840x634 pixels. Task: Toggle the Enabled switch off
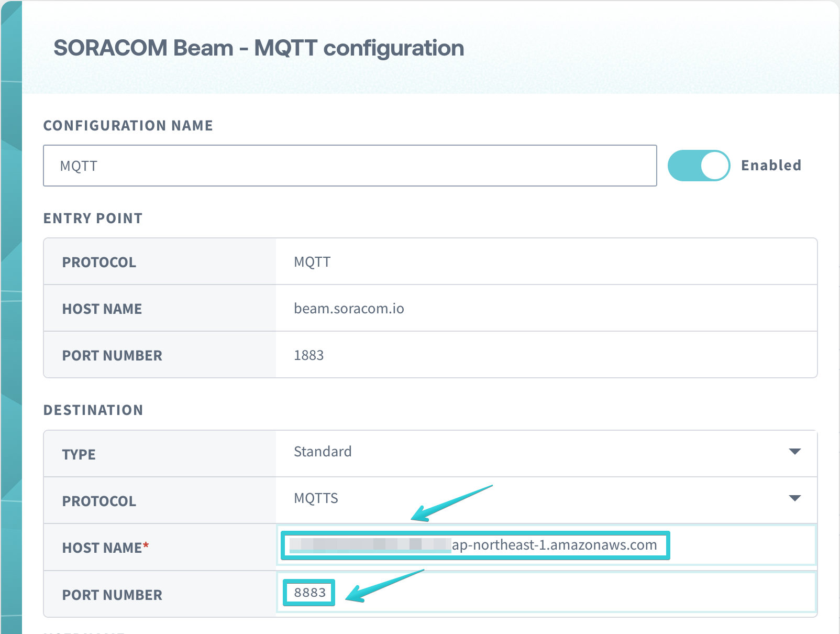(x=699, y=166)
